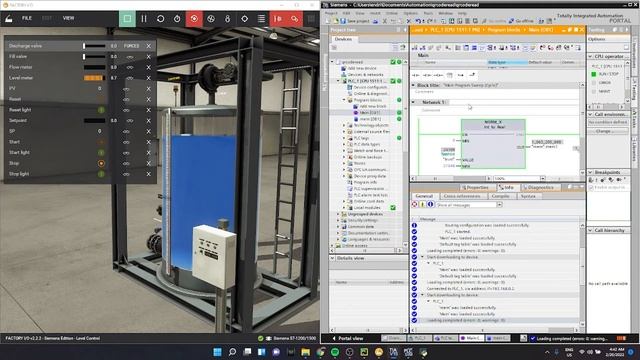Screen dimensions: 640x360
Task: Click the Undo icon in TIA Portal
Action: 418,21
